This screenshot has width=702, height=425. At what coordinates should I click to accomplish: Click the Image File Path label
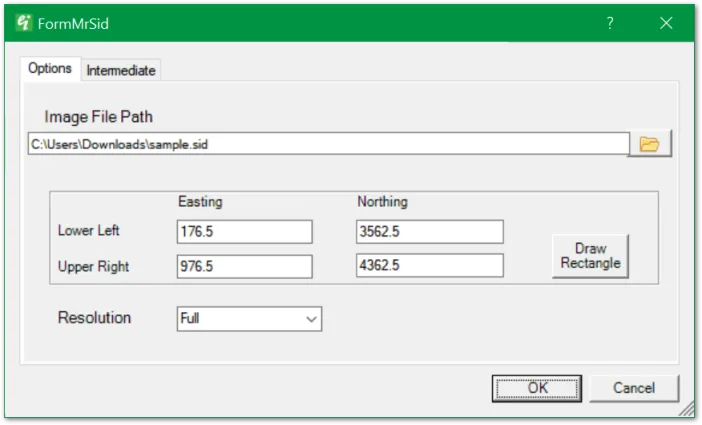tap(98, 117)
